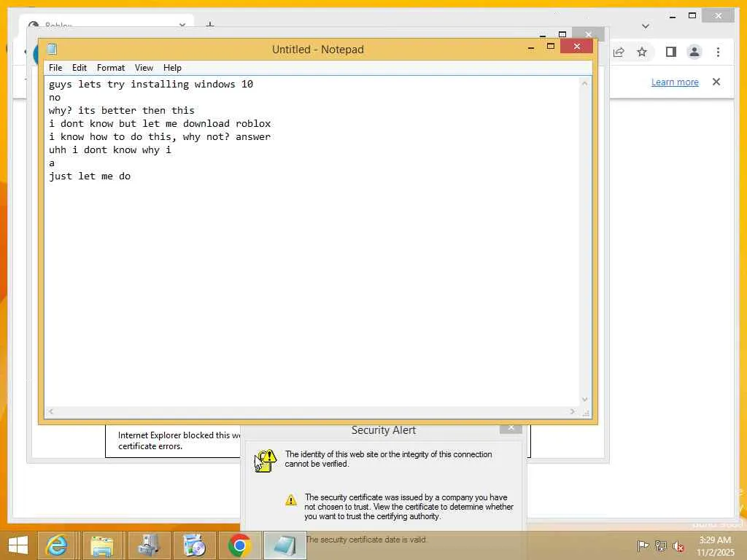Click the line 'uhh i dont know why i'
747x560 pixels.
pos(109,150)
